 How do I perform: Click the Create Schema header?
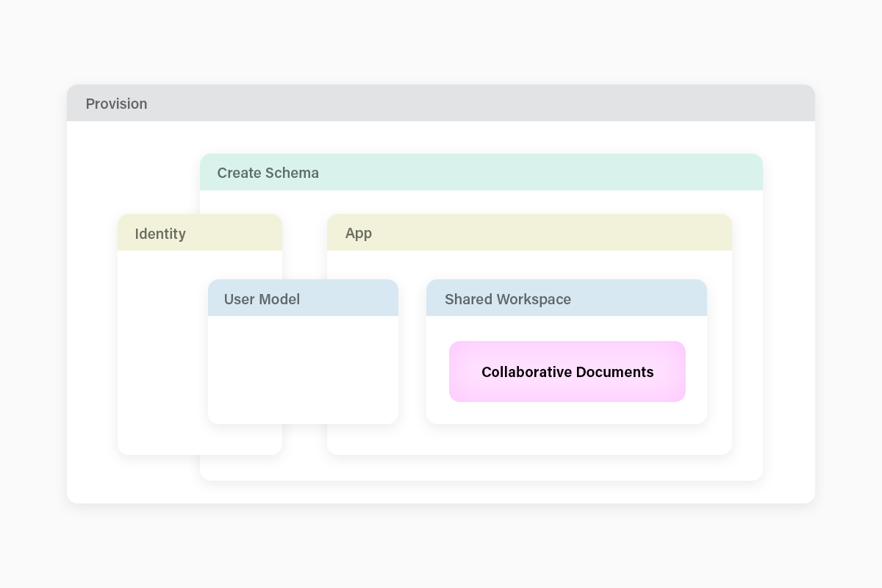pos(481,172)
